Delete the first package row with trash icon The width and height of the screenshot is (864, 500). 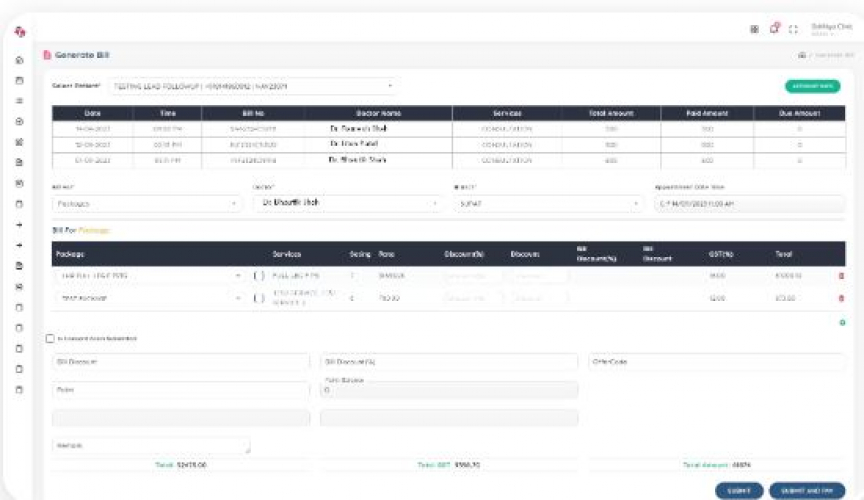click(x=841, y=276)
